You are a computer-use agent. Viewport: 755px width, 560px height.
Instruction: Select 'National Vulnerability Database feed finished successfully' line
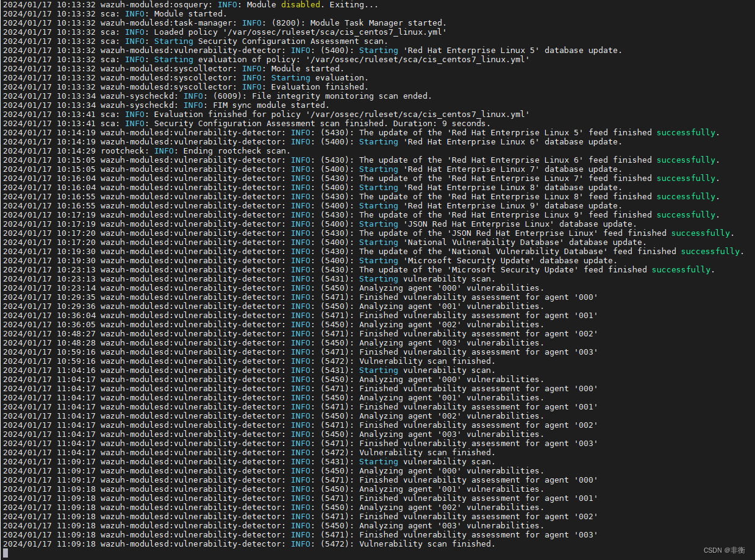373,252
